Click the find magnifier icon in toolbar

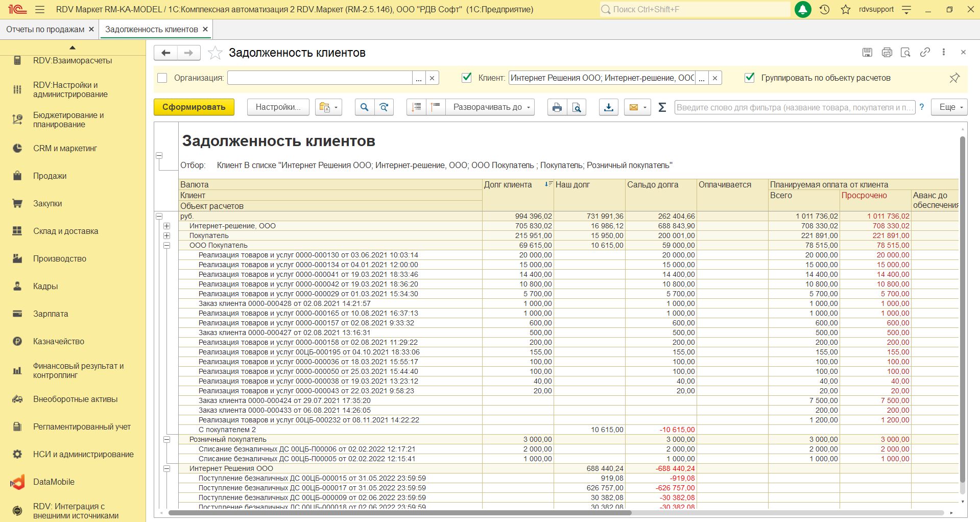[x=364, y=107]
